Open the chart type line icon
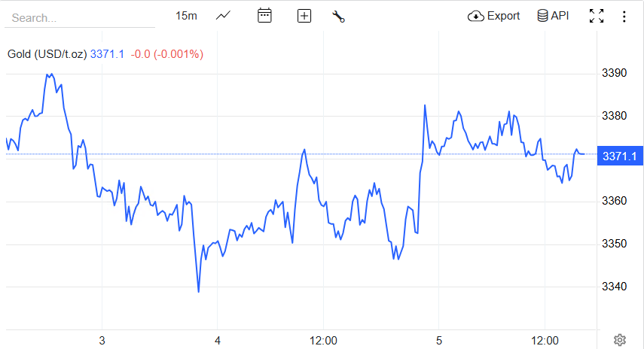Viewport: 644px width, 349px height. coord(223,16)
